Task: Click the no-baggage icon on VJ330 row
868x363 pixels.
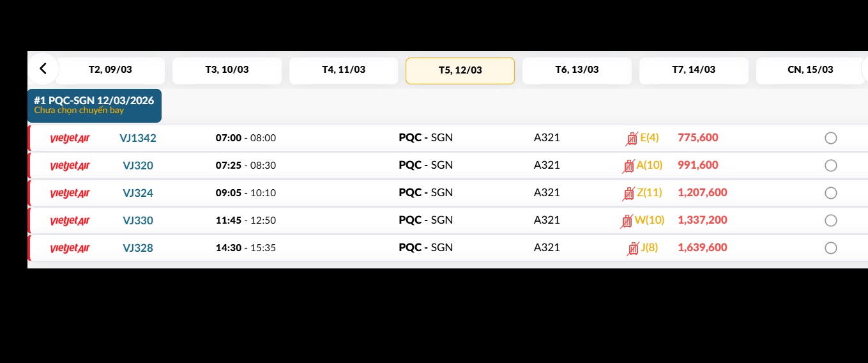Action: (627, 220)
